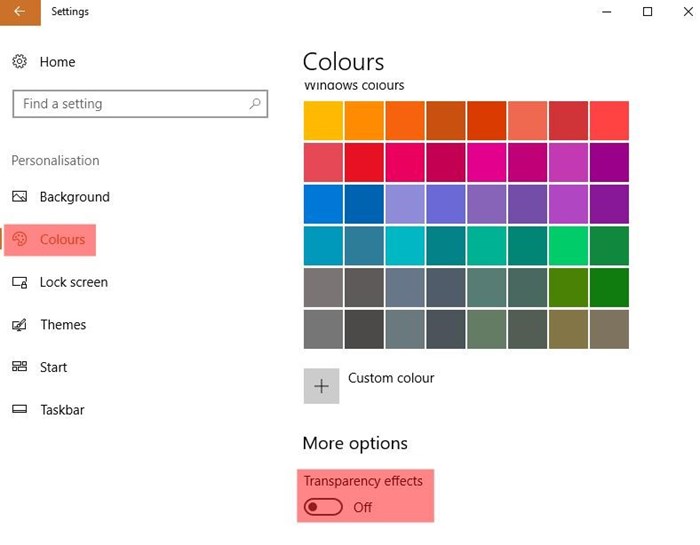Maximize the Settings window
The height and width of the screenshot is (545, 700).
pos(647,12)
